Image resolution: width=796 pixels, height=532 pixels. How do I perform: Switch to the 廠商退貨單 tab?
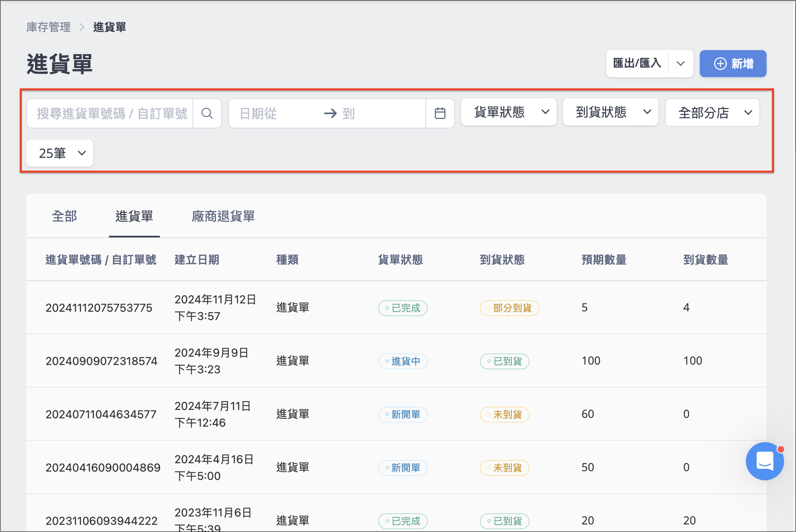click(223, 216)
